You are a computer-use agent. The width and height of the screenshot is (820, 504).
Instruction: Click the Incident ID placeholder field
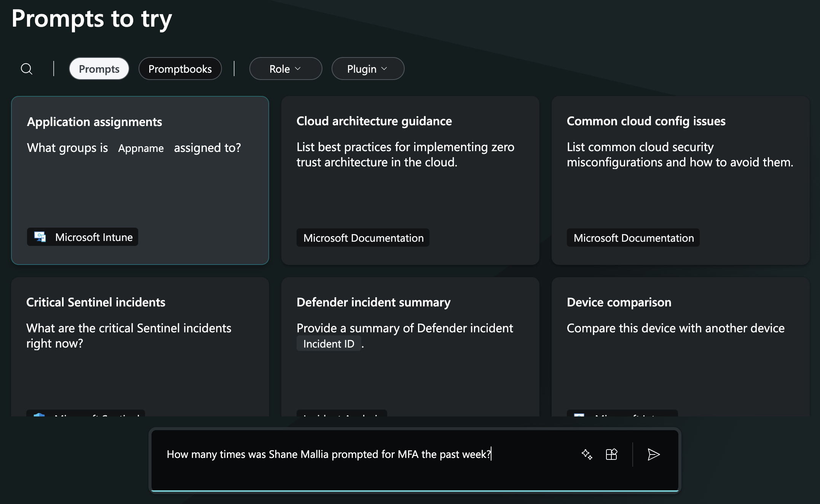pos(329,344)
